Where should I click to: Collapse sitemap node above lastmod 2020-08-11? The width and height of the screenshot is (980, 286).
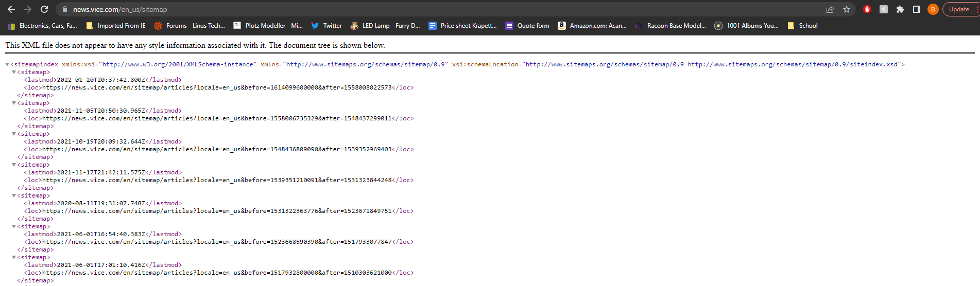(14, 195)
